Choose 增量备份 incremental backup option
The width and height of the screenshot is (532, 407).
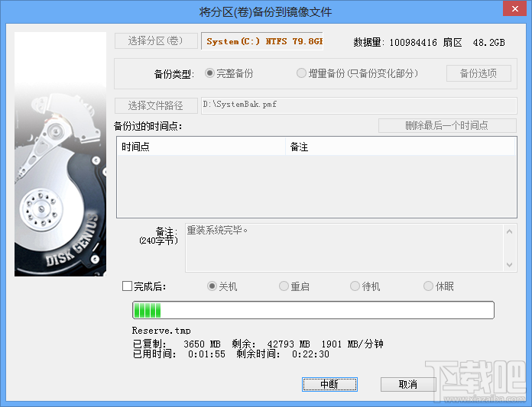357,73
